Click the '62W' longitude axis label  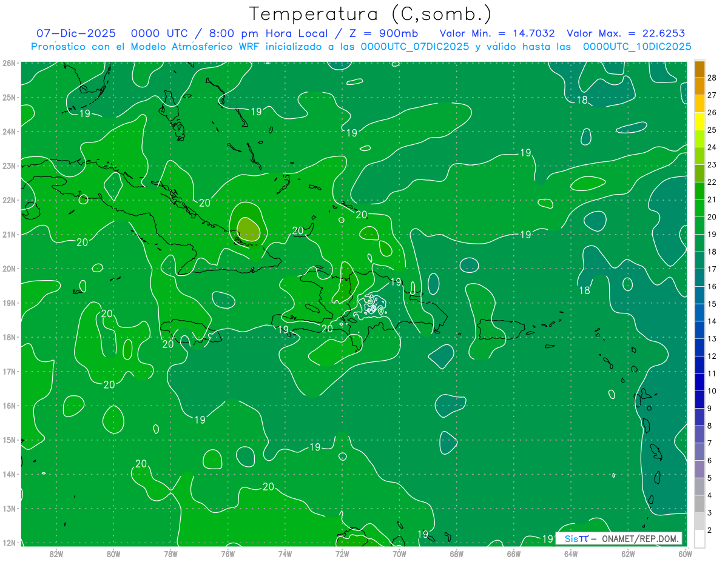tap(628, 553)
